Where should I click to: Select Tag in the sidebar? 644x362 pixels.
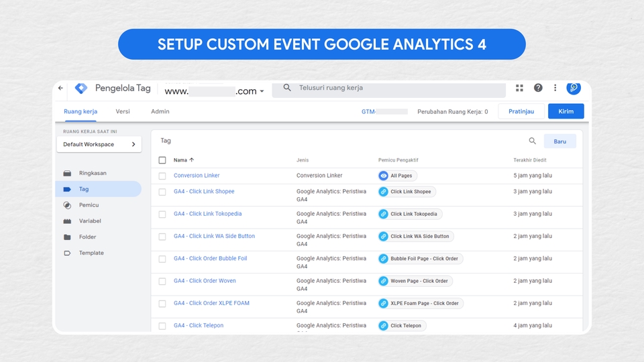(98, 189)
